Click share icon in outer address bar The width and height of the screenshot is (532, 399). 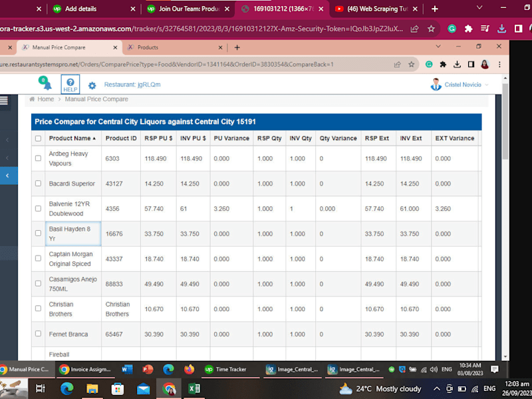pos(414,29)
